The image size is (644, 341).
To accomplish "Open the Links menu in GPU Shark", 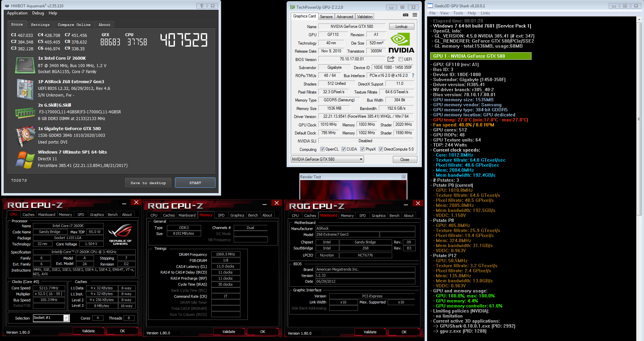I will [485, 13].
